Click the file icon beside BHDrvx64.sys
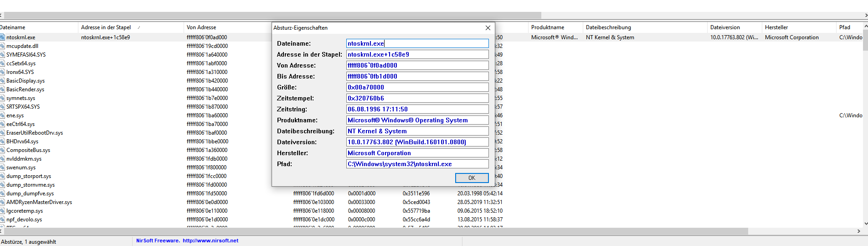The width and height of the screenshot is (868, 246). pyautogui.click(x=2, y=141)
